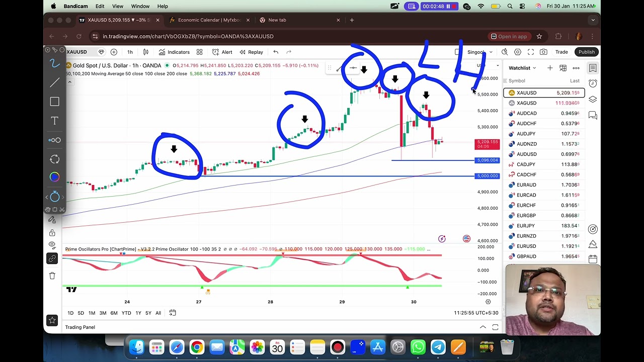644x362 pixels.
Task: Bookmark this page with the star
Action: [x=539, y=36]
